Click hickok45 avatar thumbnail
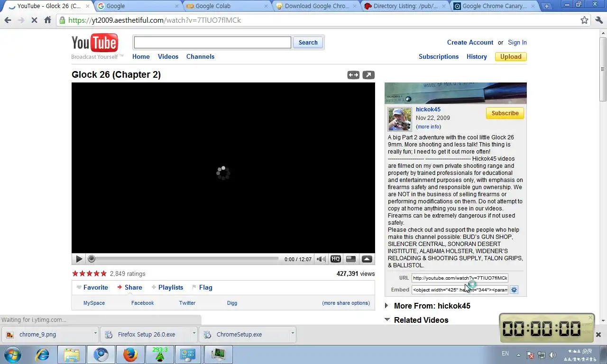 400,119
